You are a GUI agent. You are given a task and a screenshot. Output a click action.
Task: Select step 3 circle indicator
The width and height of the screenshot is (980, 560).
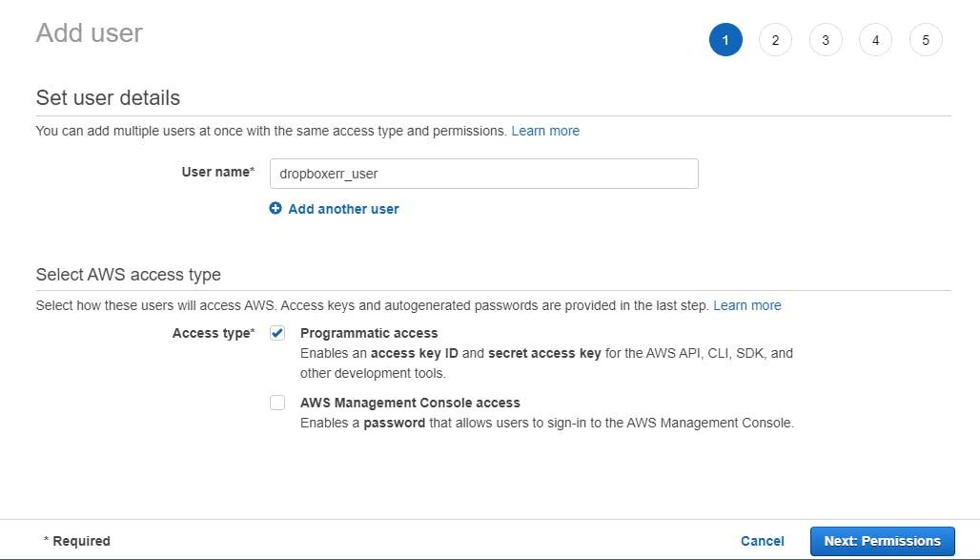click(x=826, y=40)
